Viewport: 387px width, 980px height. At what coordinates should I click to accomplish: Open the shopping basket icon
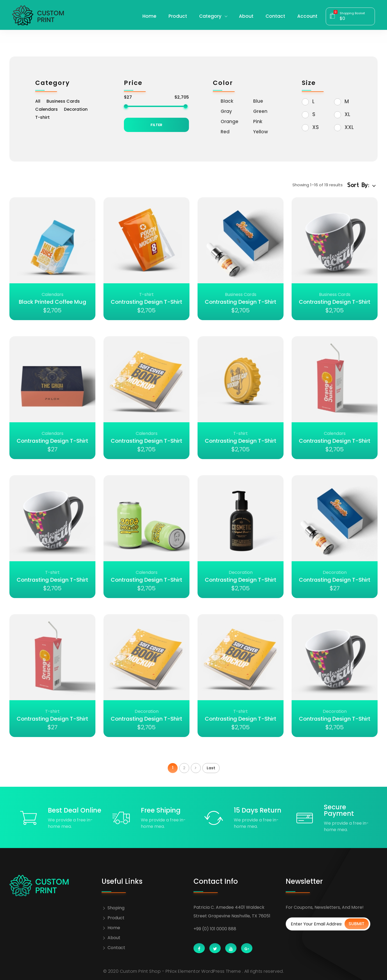tap(332, 16)
